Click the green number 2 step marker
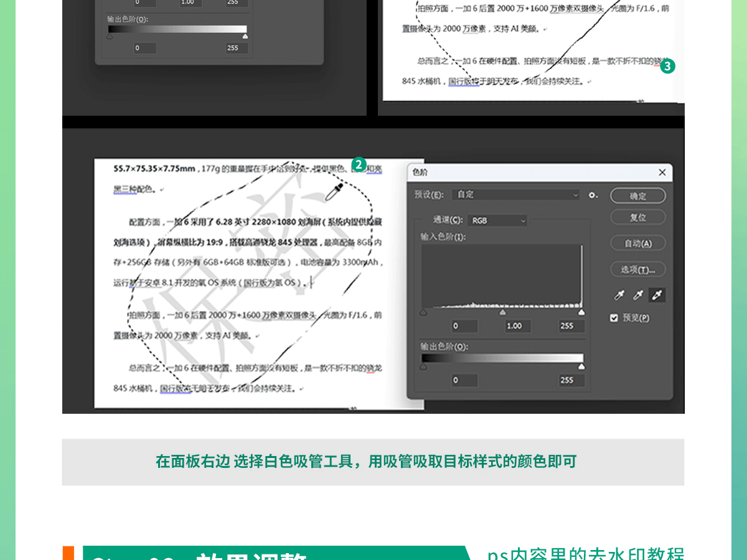Screen dimensions: 747x560 tap(359, 165)
